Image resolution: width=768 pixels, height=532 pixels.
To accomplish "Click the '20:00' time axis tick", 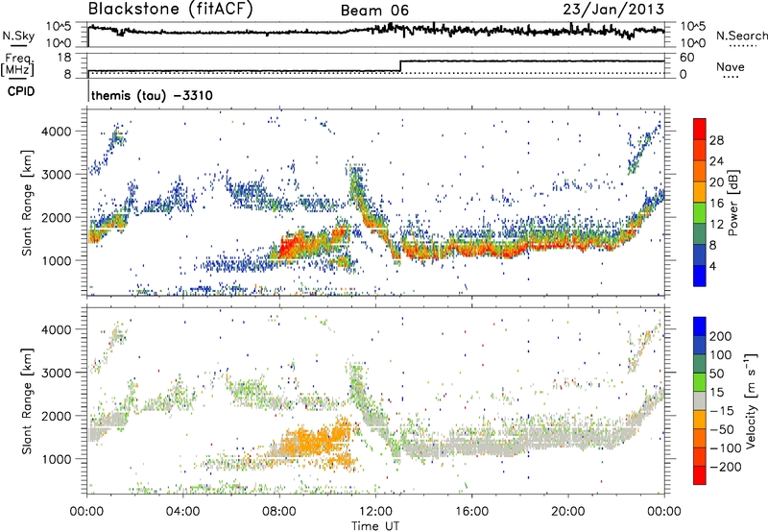I will coord(567,512).
